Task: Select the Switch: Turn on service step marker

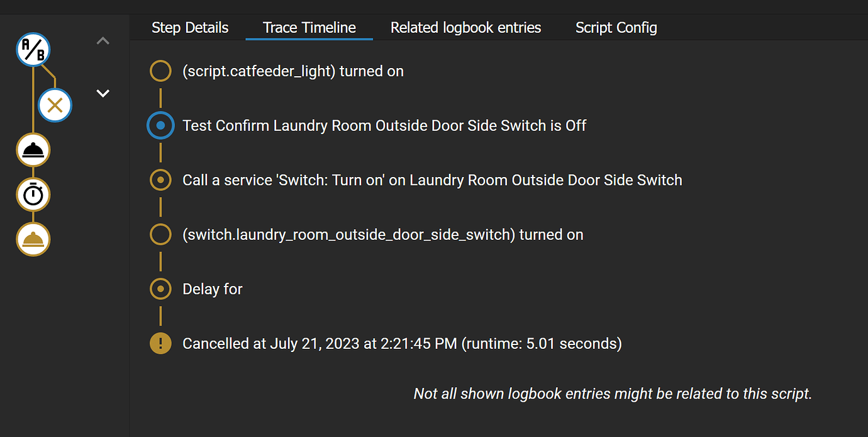Action: pyautogui.click(x=160, y=179)
